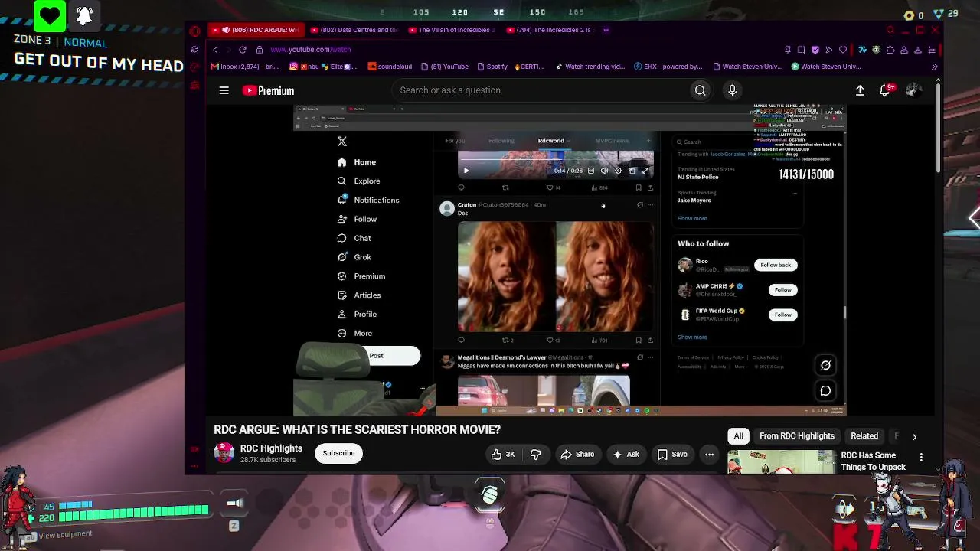Dislike this video
This screenshot has height=551, width=980.
tap(535, 455)
